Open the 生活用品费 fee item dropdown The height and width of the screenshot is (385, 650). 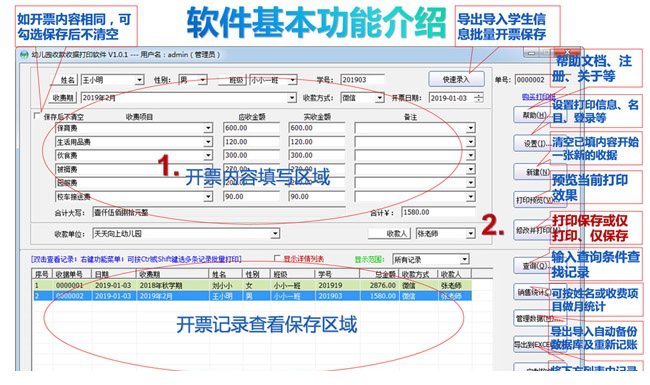coord(209,142)
